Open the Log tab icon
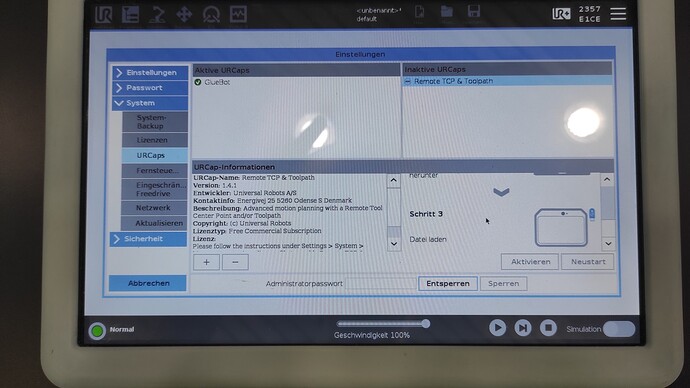Image resolution: width=690 pixels, height=388 pixels. coord(238,15)
